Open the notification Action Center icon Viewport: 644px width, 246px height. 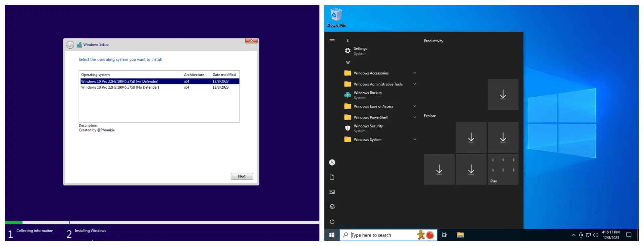click(x=629, y=235)
